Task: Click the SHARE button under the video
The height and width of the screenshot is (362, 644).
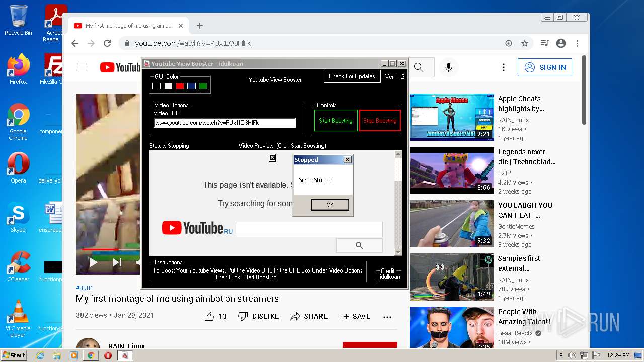Action: [309, 316]
